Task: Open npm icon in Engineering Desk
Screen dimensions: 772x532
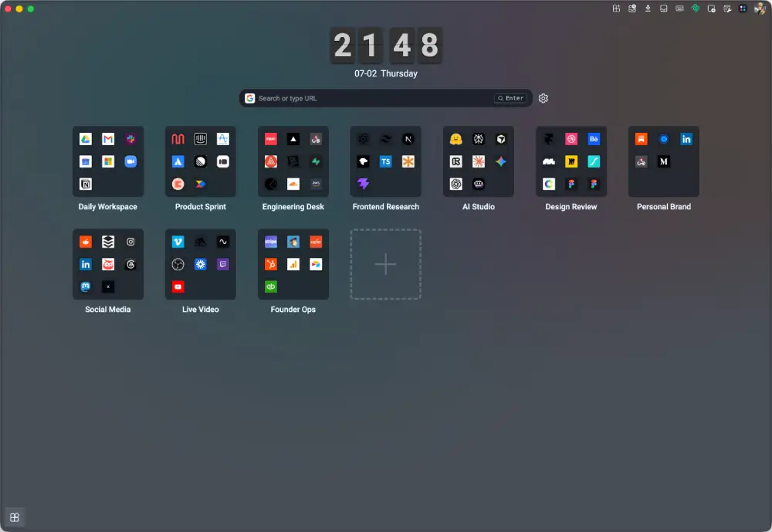Action: point(271,139)
